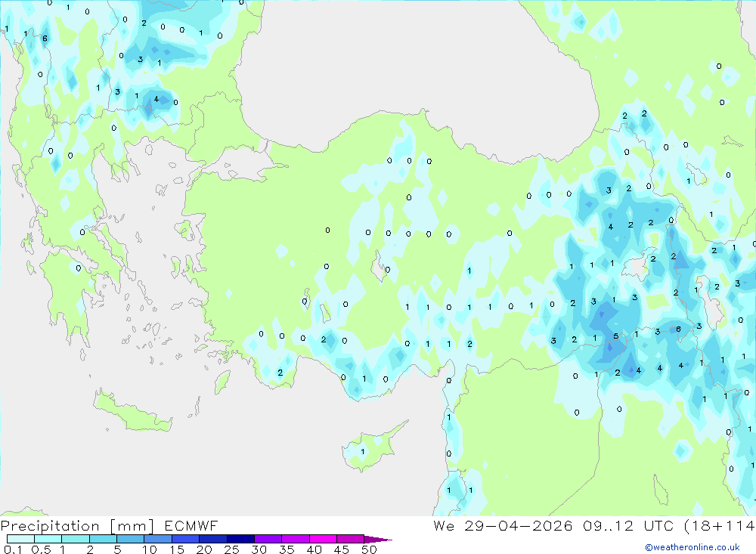Click the legend label '50'
The height and width of the screenshot is (554, 756).
click(x=370, y=549)
